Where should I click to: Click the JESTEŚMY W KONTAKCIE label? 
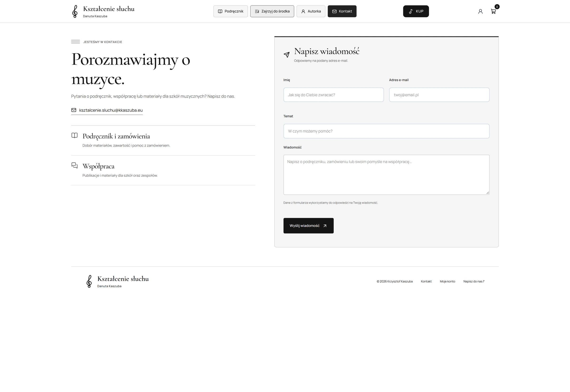[103, 42]
